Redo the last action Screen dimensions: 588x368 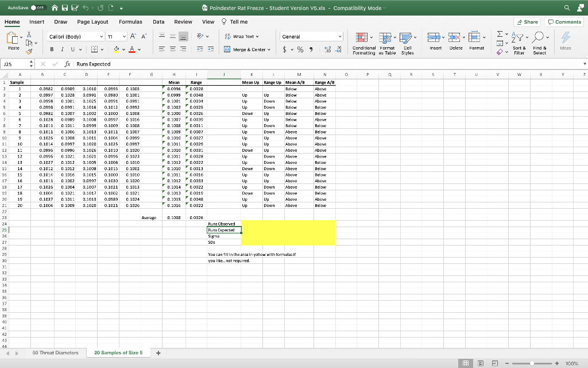[100, 8]
